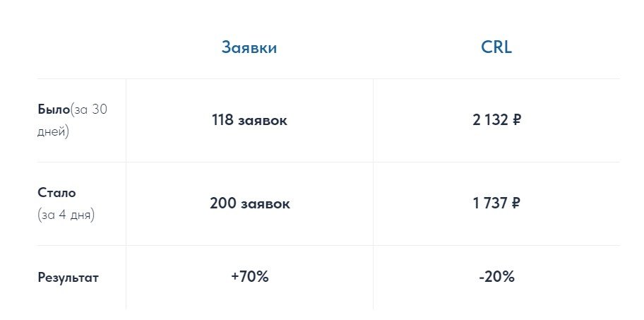
Task: Click the word 'дней)' under Было
Action: pos(53,131)
